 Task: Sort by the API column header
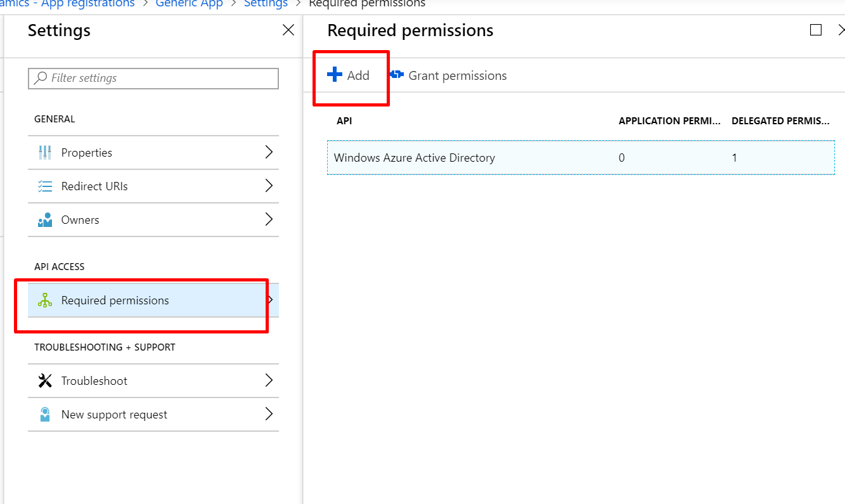pos(344,121)
